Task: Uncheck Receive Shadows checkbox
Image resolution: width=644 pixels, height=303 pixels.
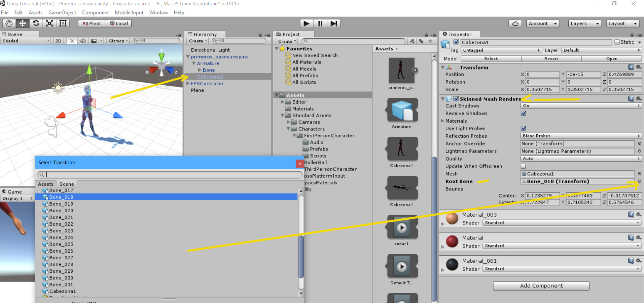Action: click(x=523, y=114)
